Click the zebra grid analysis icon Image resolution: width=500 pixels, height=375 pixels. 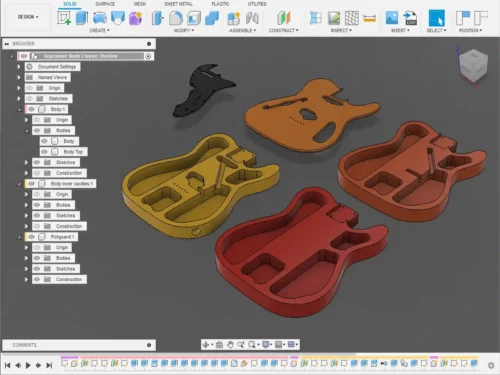[352, 18]
